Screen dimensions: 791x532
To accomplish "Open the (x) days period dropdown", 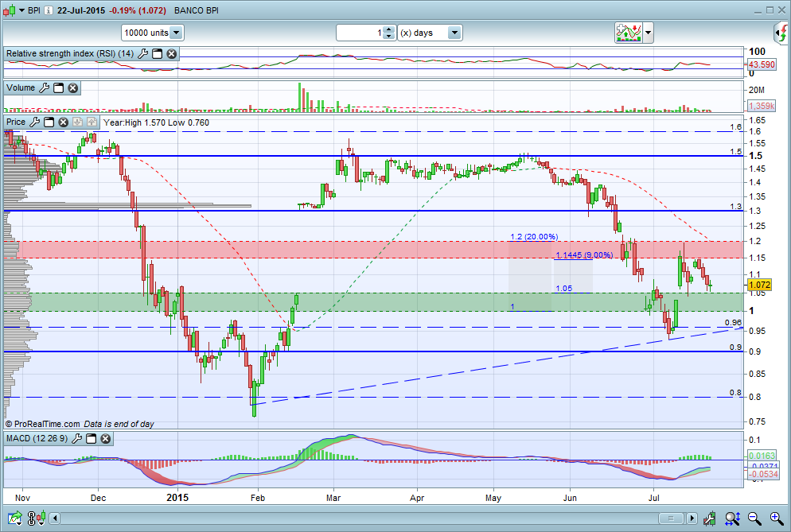I will click(x=430, y=33).
